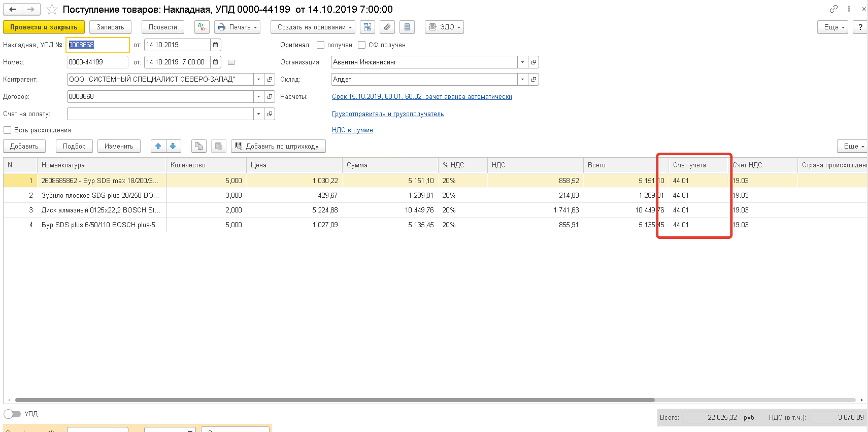
Task: Expand the Счет на оплату dropdown
Action: point(258,114)
